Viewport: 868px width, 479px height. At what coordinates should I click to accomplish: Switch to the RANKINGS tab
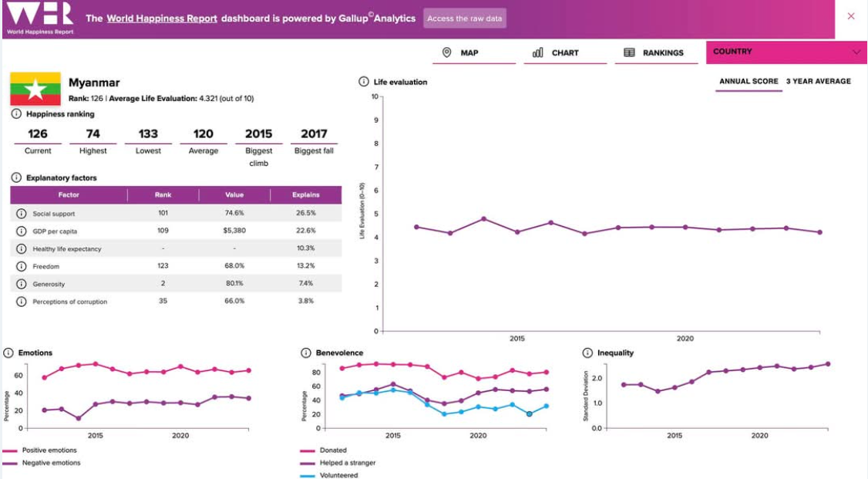(x=657, y=52)
